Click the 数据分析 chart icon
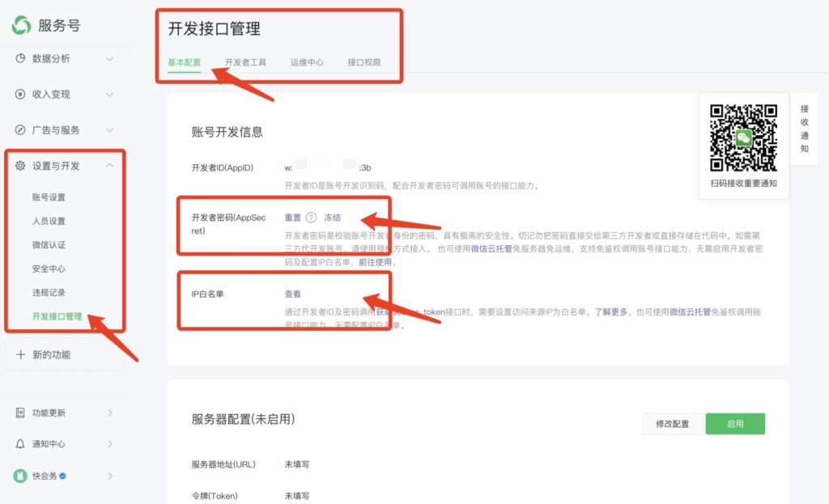Image resolution: width=829 pixels, height=504 pixels. pos(20,58)
